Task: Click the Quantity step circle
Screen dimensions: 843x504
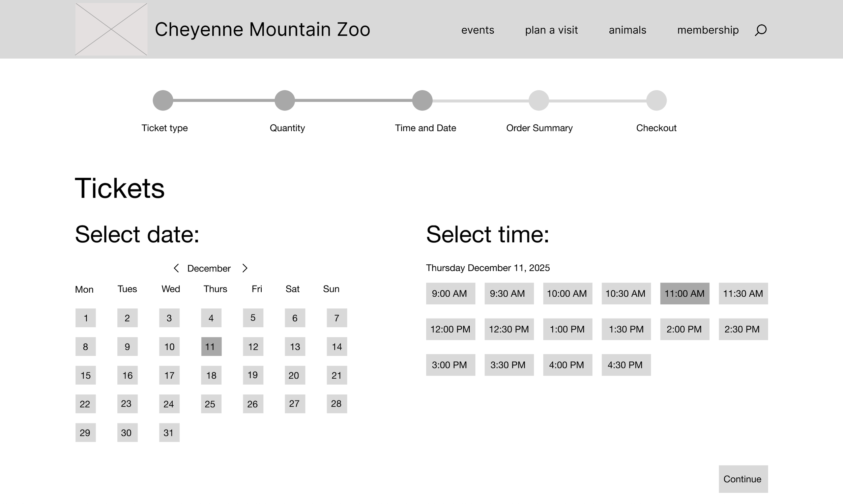Action: (285, 100)
